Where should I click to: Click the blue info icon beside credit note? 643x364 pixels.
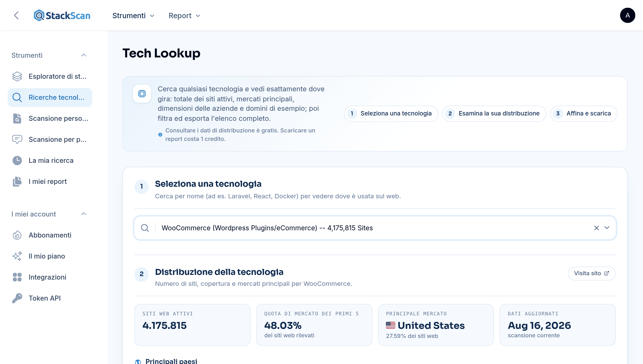pos(160,135)
